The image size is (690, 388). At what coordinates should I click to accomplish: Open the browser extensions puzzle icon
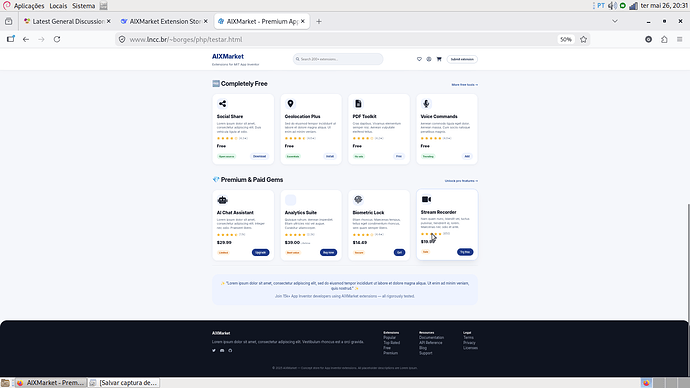[x=664, y=39]
